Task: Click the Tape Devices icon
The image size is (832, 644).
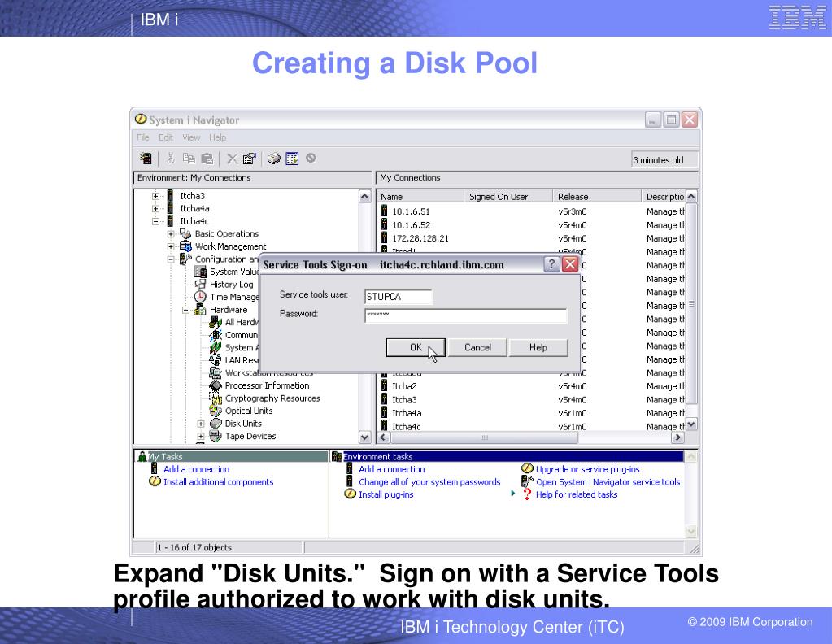Action: 216,436
